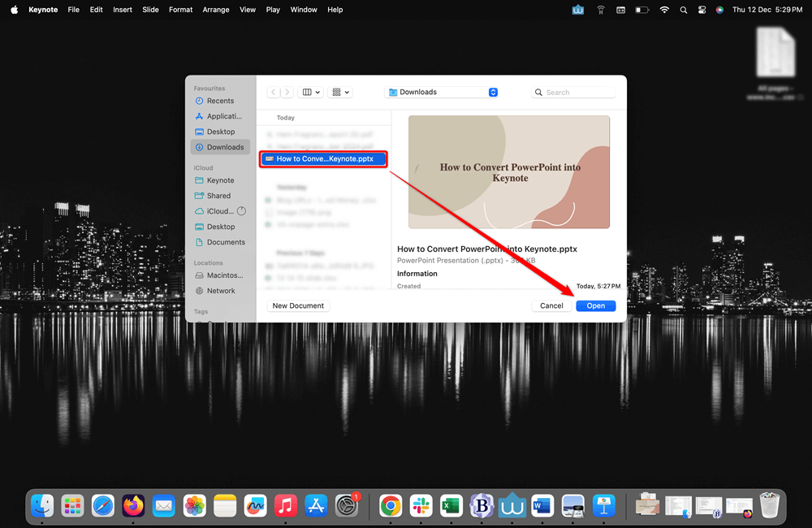The image size is (812, 528).
Task: Launch Microsoft Excel from the Dock
Action: [x=451, y=505]
